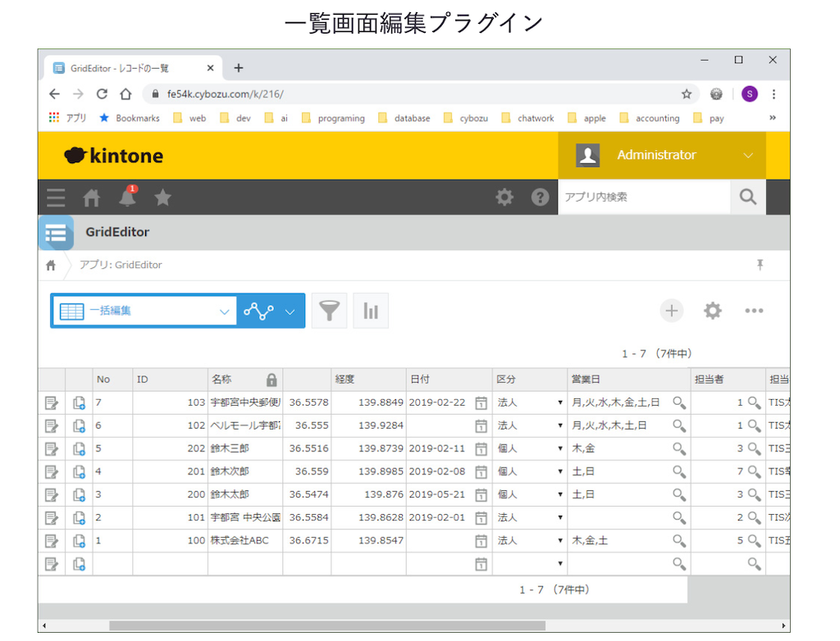The image size is (840, 641).
Task: Open the date picker for 2019-02-22
Action: coord(482,402)
